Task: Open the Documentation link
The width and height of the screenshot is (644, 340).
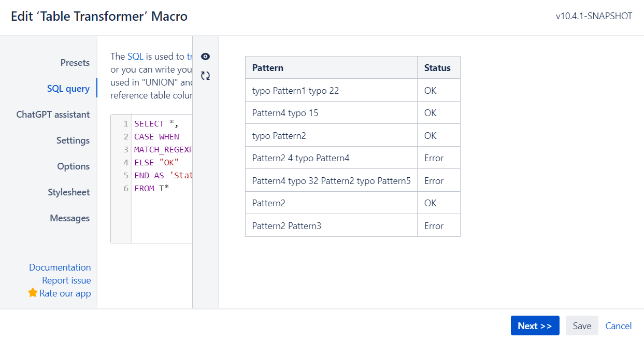Action: [x=60, y=267]
